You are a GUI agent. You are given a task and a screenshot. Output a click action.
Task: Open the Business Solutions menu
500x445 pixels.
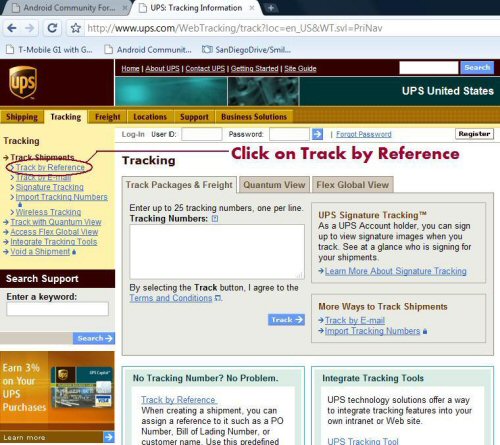pyautogui.click(x=254, y=117)
